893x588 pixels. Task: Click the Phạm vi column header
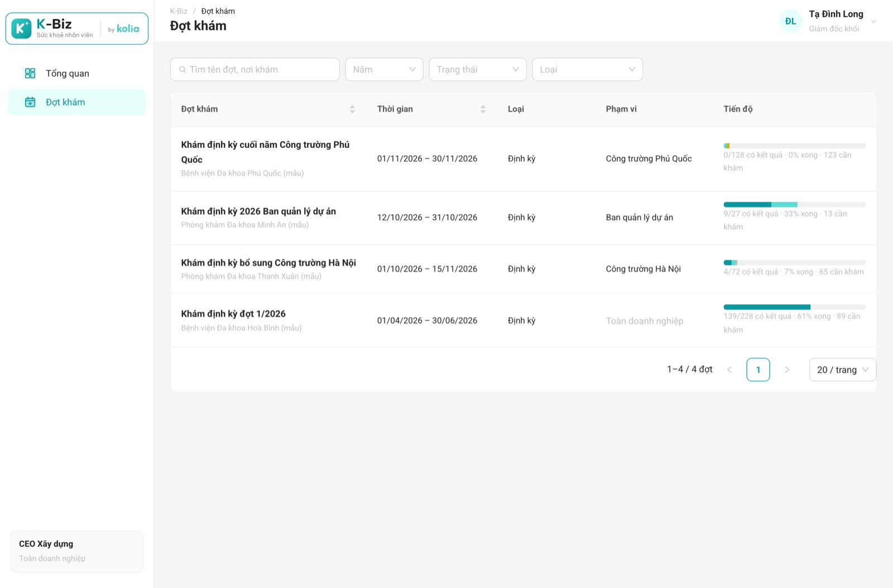tap(621, 109)
